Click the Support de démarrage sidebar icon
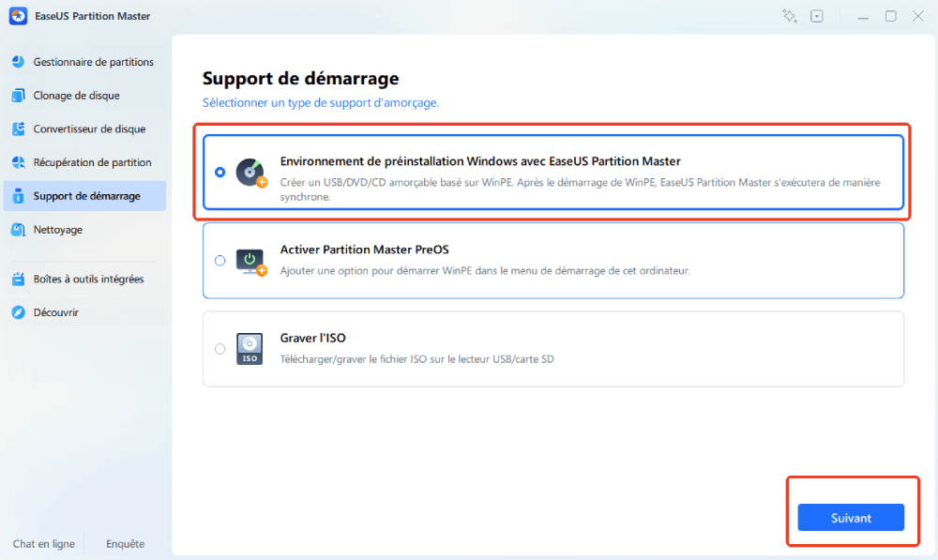Image resolution: width=938 pixels, height=560 pixels. pyautogui.click(x=19, y=196)
